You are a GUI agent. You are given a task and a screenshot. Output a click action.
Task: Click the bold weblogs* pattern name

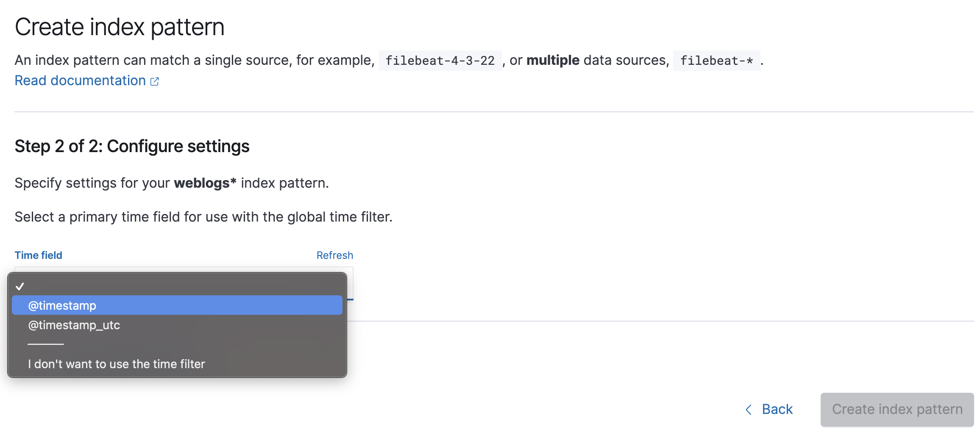tap(205, 183)
